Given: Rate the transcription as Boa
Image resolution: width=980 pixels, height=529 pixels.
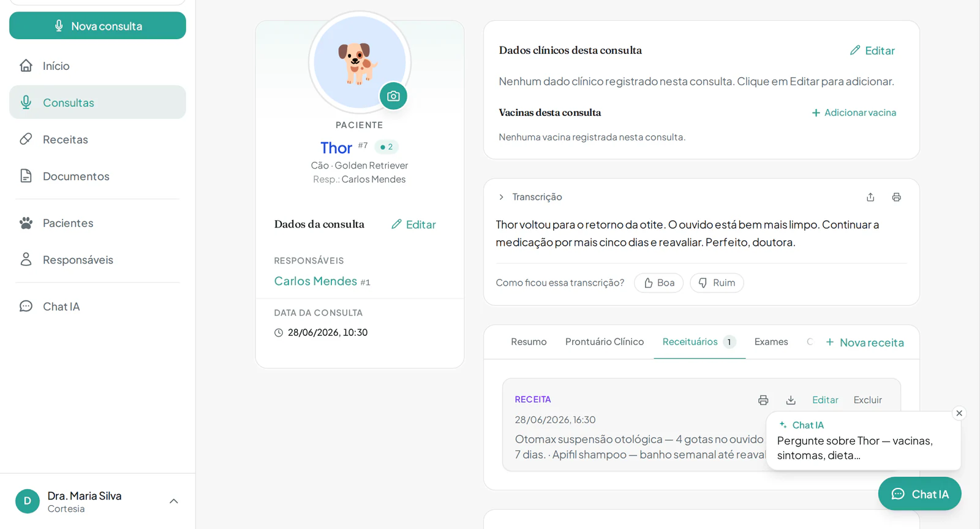Looking at the screenshot, I should [658, 283].
